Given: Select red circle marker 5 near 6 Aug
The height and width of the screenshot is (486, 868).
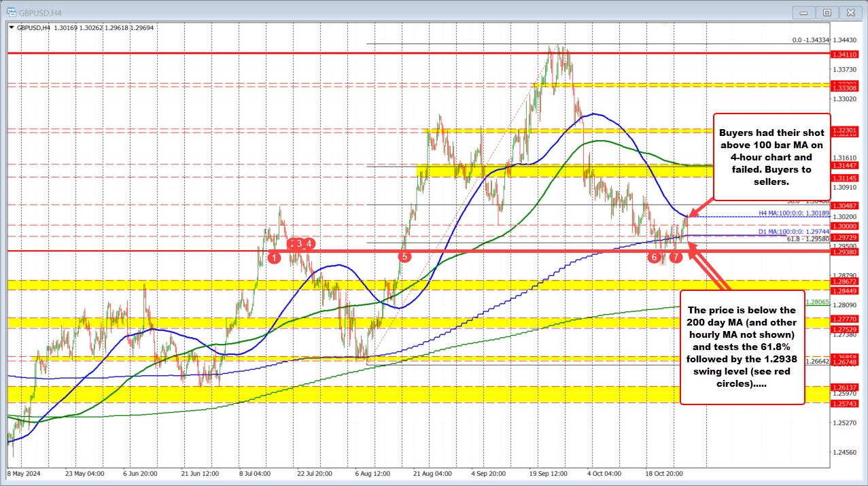Looking at the screenshot, I should pos(404,257).
